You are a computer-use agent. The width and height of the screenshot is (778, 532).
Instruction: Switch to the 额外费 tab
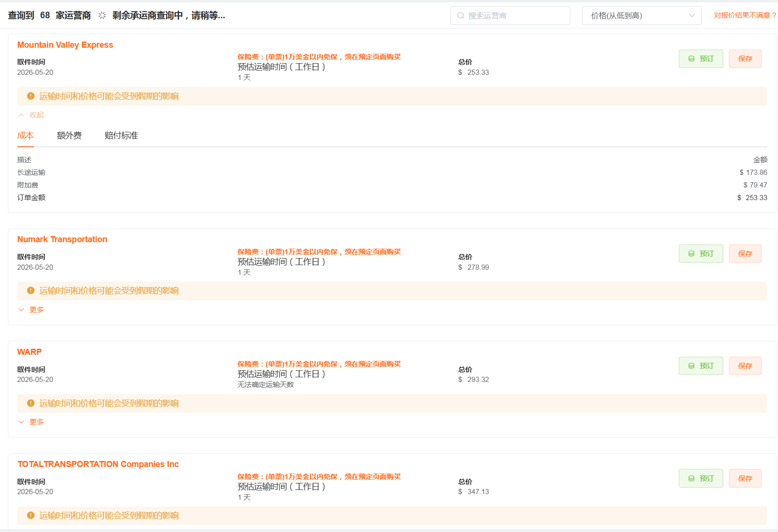coord(69,136)
